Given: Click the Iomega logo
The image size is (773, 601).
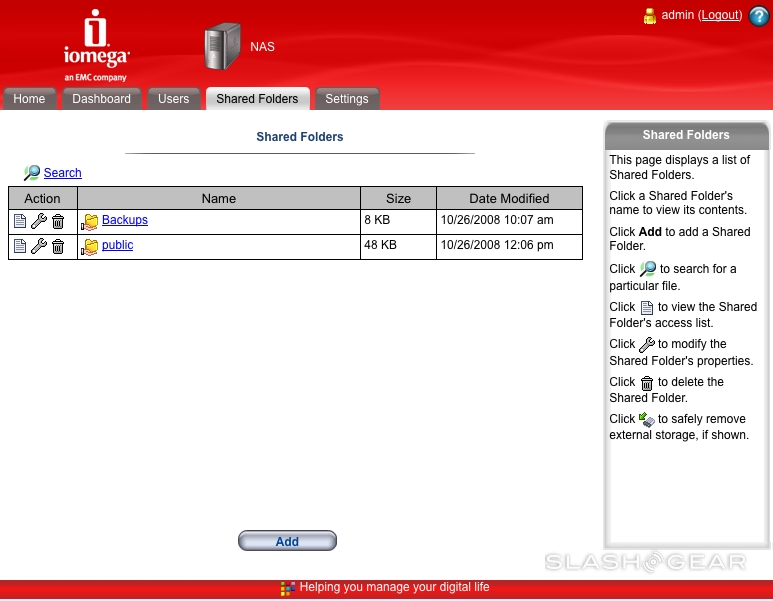Looking at the screenshot, I should coord(96,45).
